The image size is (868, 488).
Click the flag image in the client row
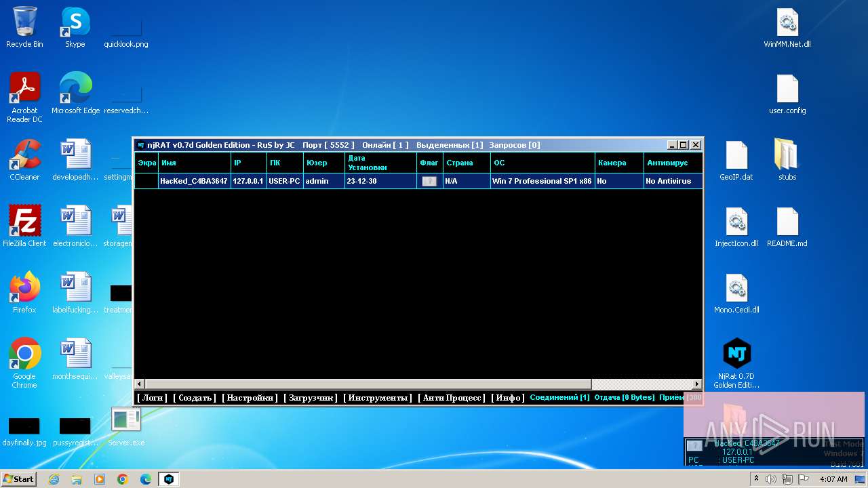(429, 181)
